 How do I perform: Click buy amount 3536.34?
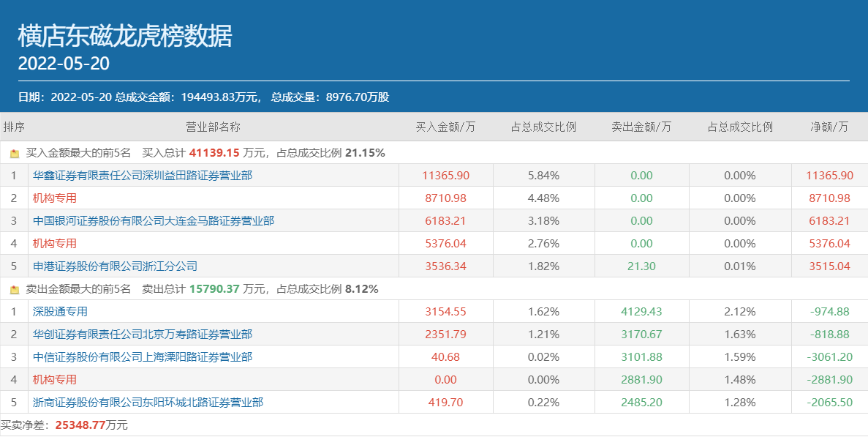[445, 266]
